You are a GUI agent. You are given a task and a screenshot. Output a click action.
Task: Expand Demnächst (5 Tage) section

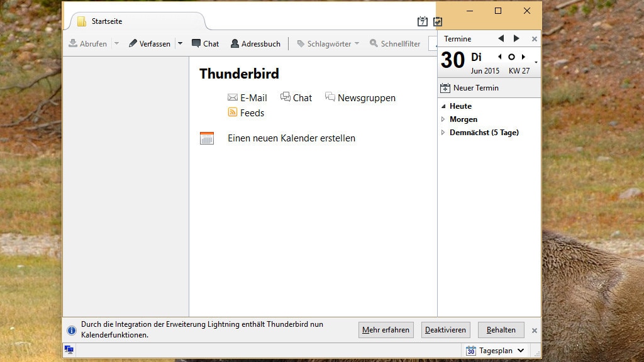[x=443, y=133]
